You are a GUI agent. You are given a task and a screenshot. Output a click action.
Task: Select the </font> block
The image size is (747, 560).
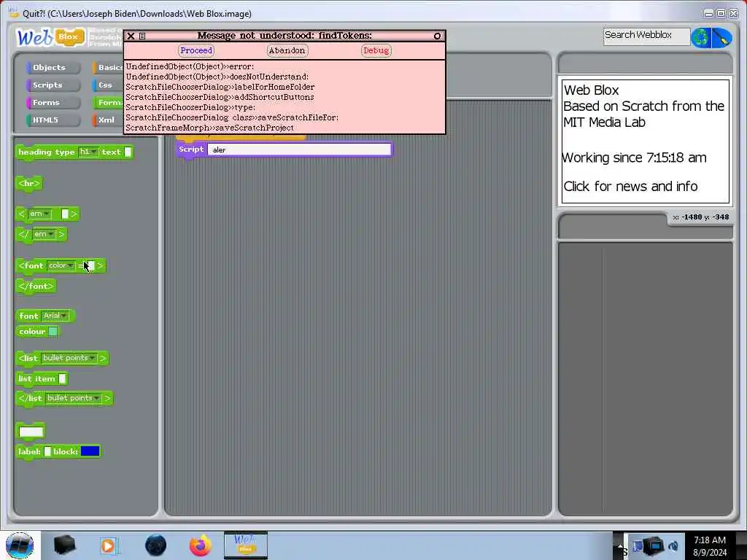(x=36, y=286)
